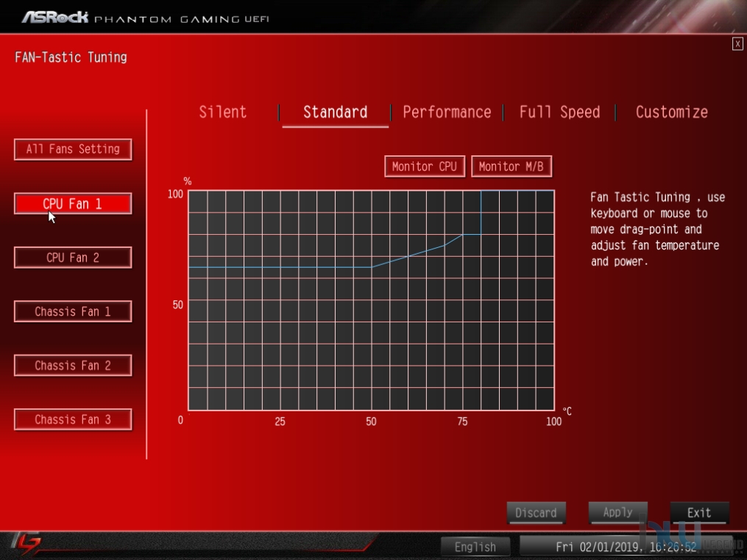Change the UEFI language from English
The image size is (747, 560).
point(475,547)
